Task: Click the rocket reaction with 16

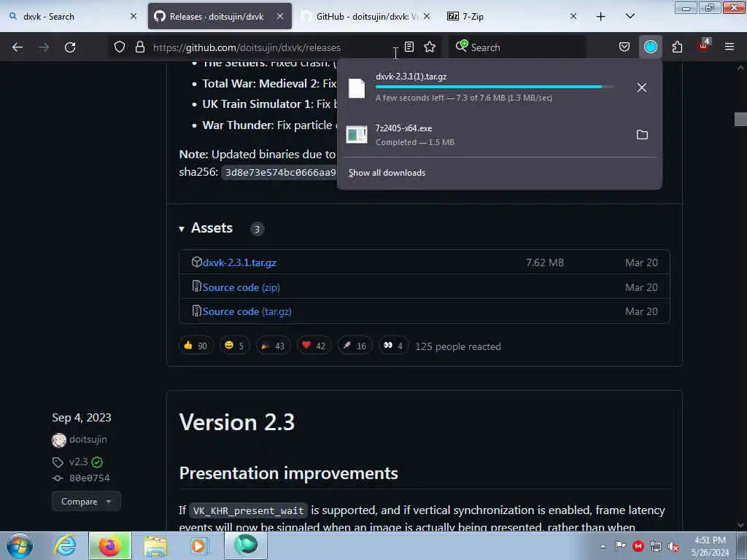Action: pyautogui.click(x=355, y=346)
